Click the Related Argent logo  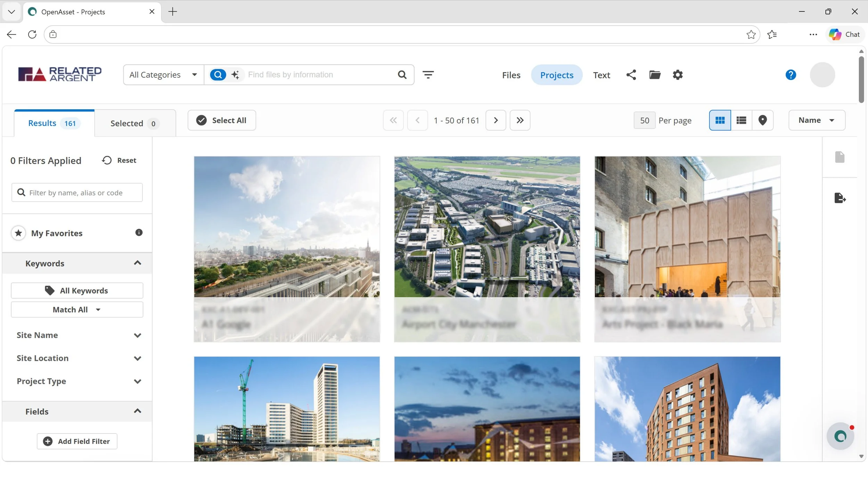[60, 74]
